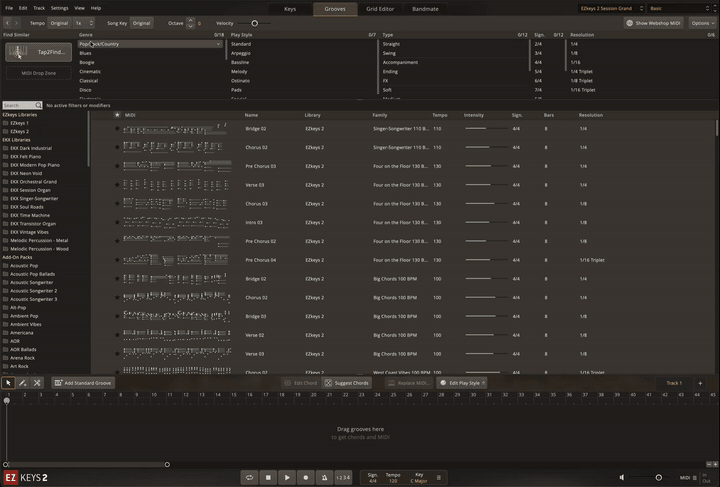Click the search magnifier icon
720x487 pixels.
[x=38, y=105]
